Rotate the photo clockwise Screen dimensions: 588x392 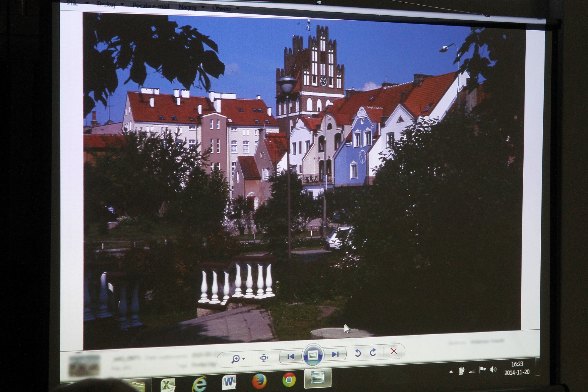pyautogui.click(x=373, y=352)
